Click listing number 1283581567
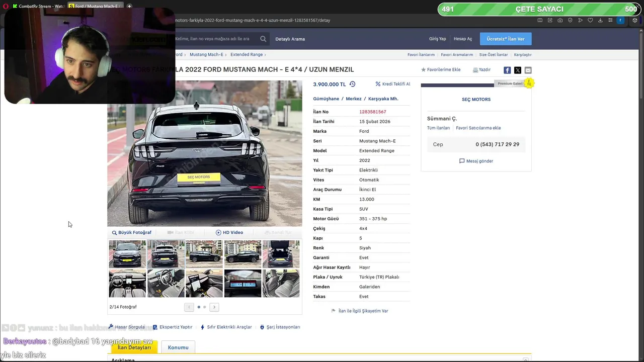This screenshot has height=362, width=644. coord(373,112)
